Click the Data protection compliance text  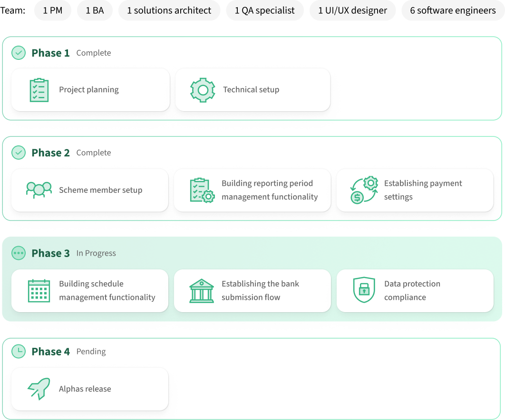(412, 290)
